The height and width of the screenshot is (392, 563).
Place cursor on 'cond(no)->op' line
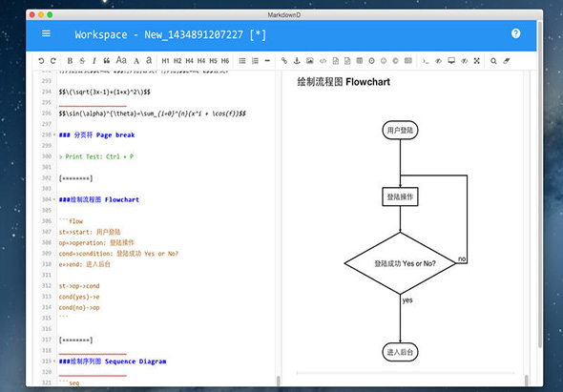[x=79, y=307]
